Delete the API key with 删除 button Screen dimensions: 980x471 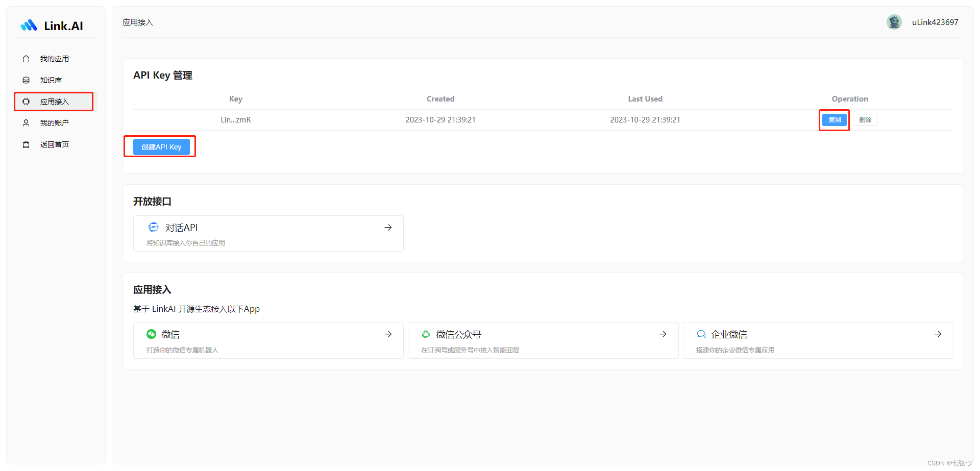(865, 120)
